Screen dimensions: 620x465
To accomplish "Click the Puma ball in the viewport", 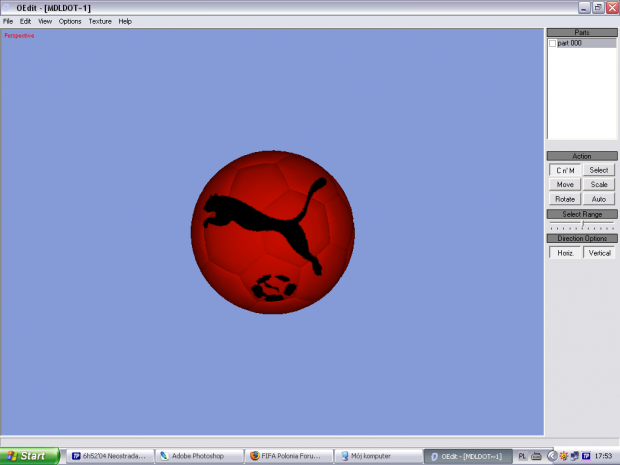I will 272,231.
